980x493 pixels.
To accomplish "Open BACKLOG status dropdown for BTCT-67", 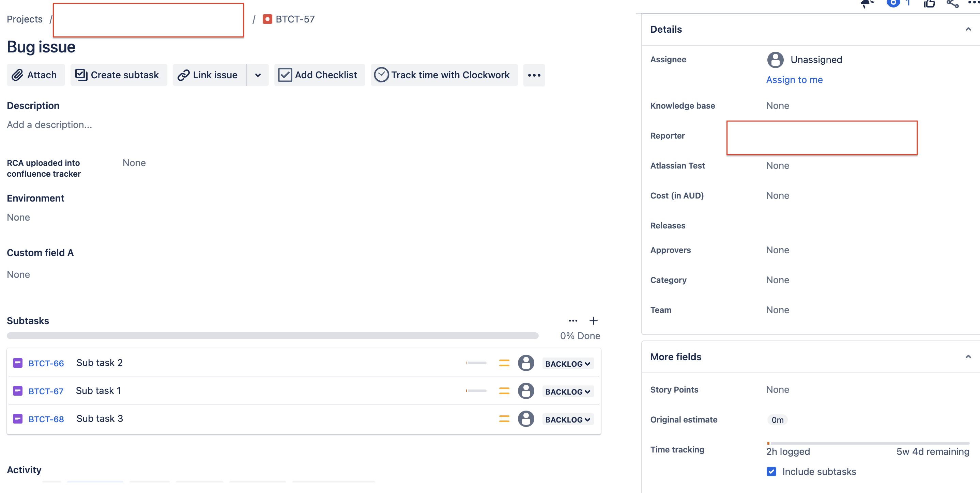I will (x=568, y=392).
